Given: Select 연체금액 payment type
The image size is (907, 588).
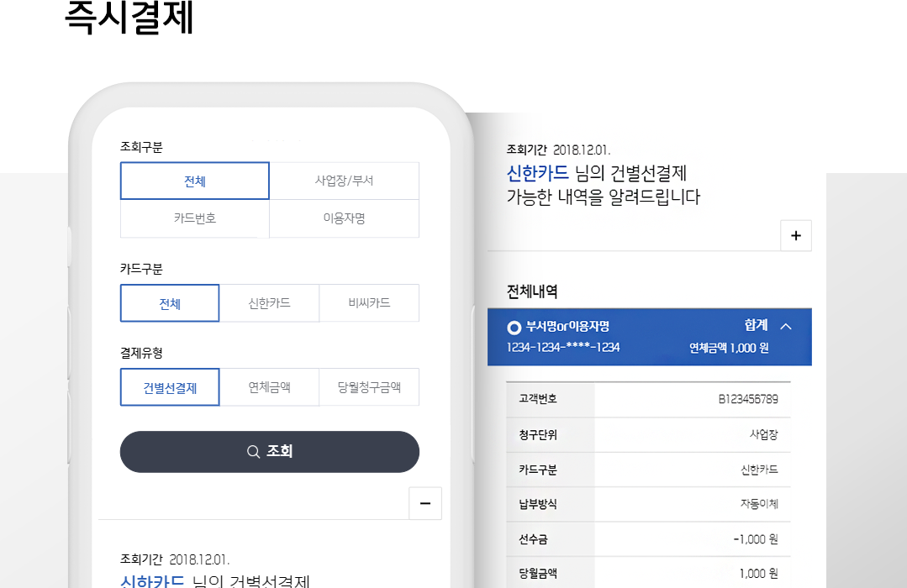Looking at the screenshot, I should coord(269,387).
